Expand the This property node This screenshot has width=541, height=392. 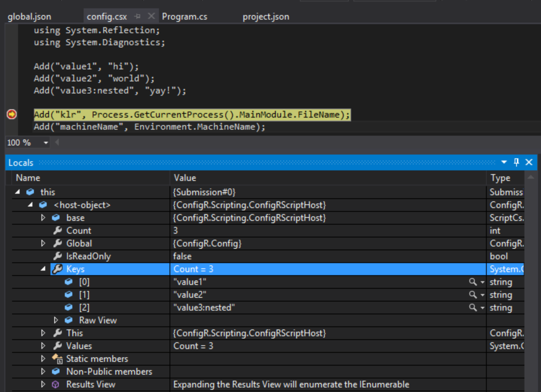pos(43,333)
